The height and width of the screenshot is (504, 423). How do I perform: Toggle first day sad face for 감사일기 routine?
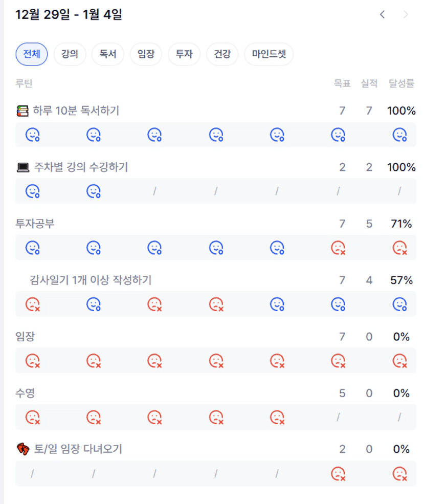click(33, 304)
